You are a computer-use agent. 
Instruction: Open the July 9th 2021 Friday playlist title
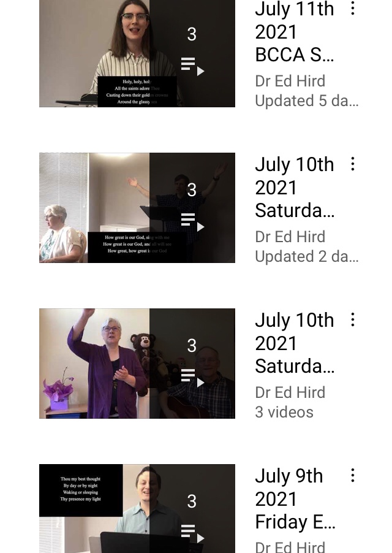[x=295, y=499]
